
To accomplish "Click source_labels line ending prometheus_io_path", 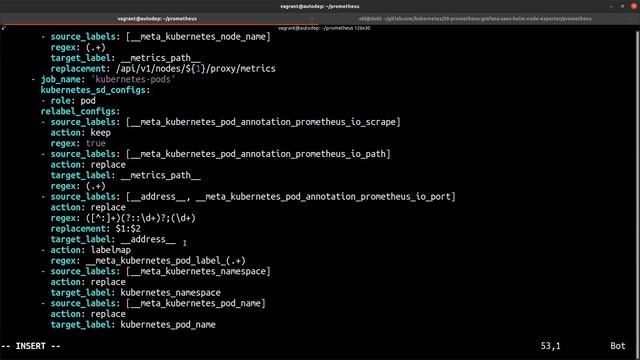I will click(216, 154).
